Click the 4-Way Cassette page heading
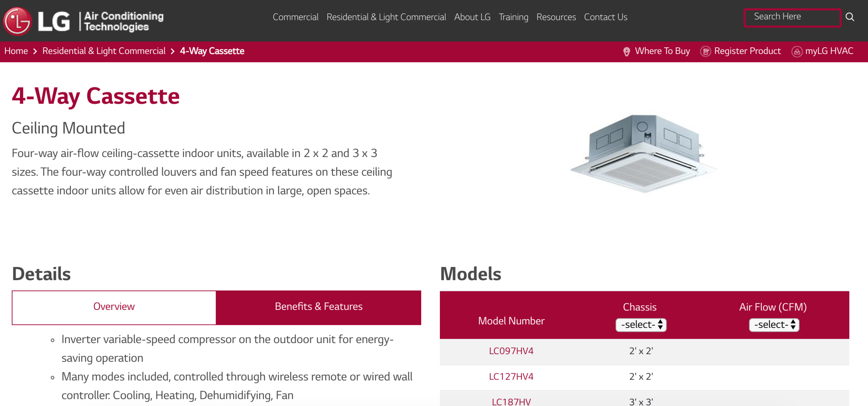 [x=95, y=96]
